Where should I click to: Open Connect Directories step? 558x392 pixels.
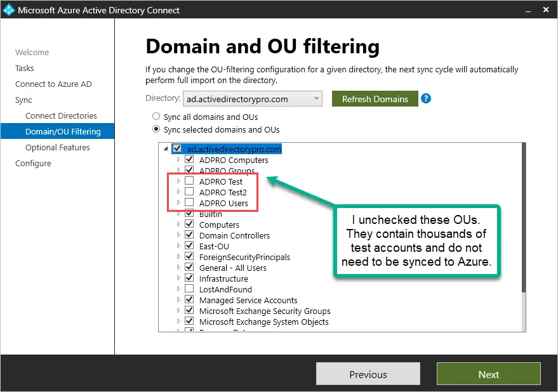(x=61, y=115)
